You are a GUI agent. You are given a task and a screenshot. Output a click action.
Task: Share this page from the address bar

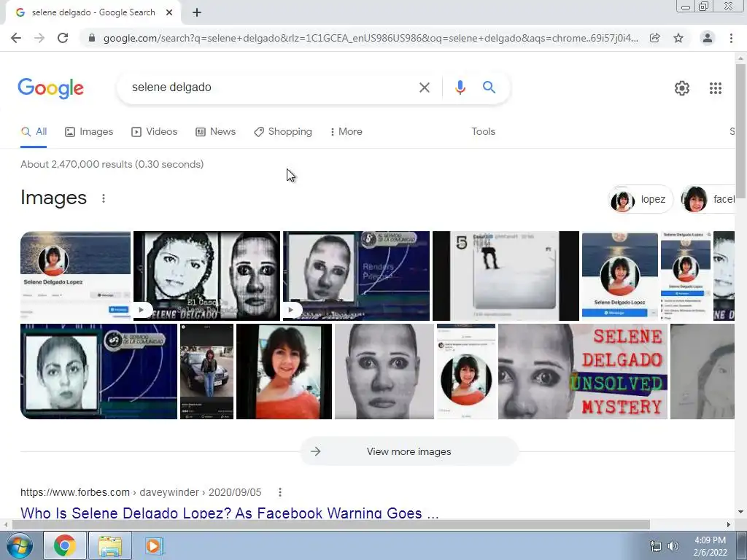click(x=655, y=38)
